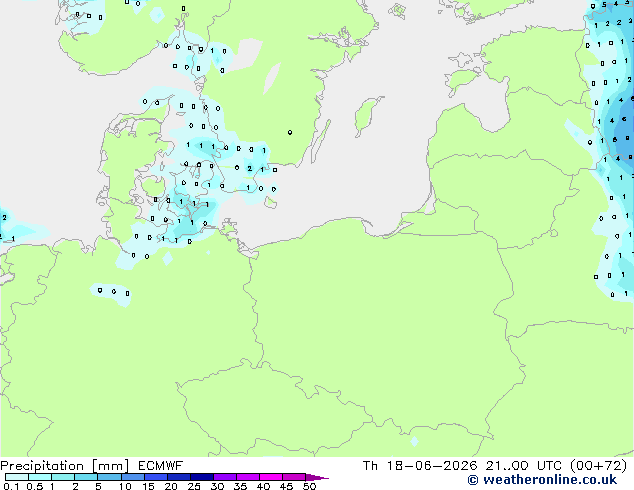The image size is (634, 490).
Task: Click the 5 value at top-right corner
Action: (604, 5)
